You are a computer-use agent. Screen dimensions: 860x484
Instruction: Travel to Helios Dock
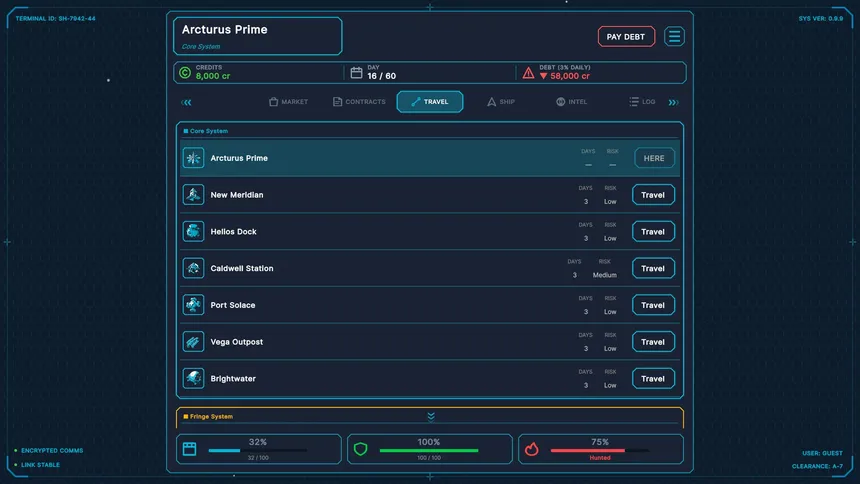[x=653, y=232]
